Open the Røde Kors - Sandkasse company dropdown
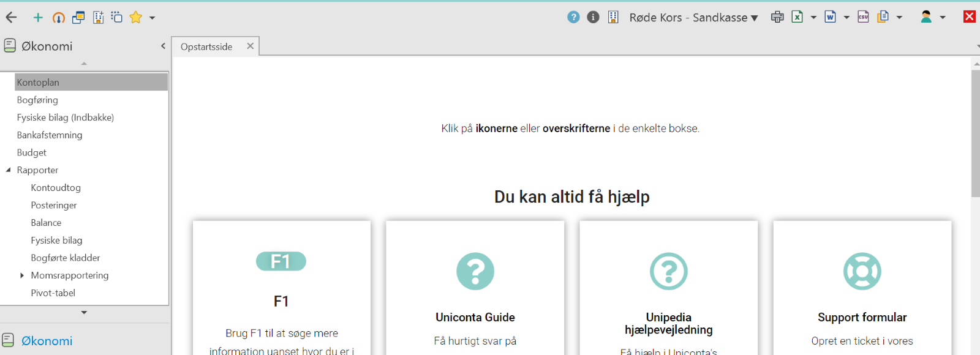Viewport: 980px width, 355px height. (x=694, y=18)
